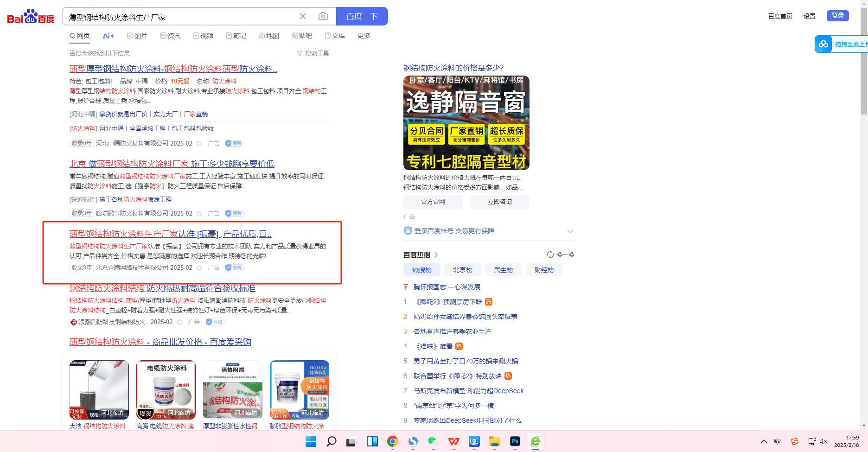Expand the Baidu account guarantee section
868x452 pixels.
point(570,231)
